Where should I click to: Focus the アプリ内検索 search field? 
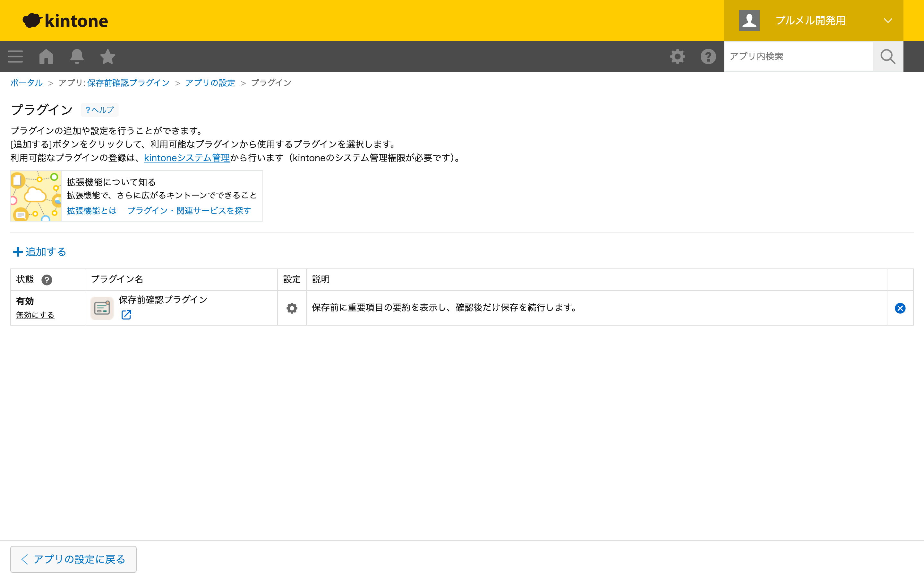(798, 57)
